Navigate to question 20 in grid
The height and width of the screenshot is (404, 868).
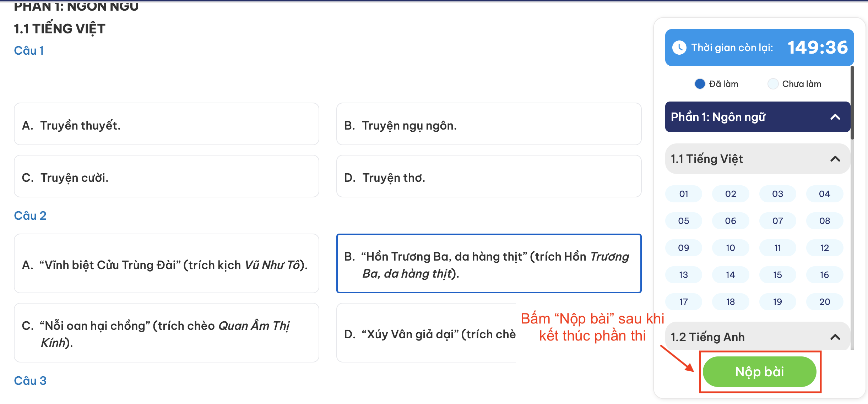(x=824, y=302)
